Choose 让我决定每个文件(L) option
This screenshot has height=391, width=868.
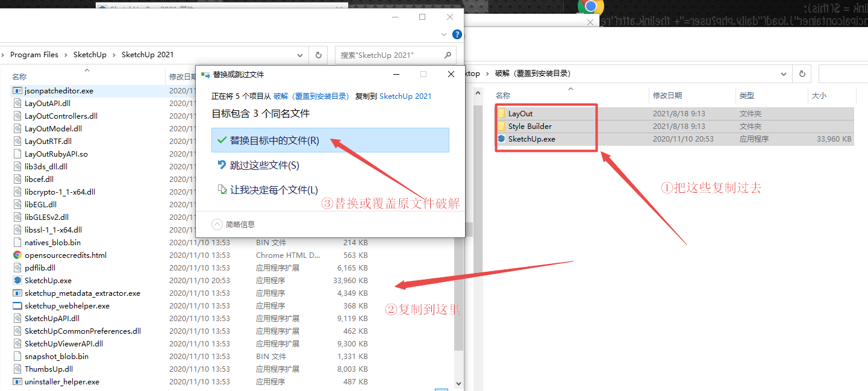[x=273, y=190]
